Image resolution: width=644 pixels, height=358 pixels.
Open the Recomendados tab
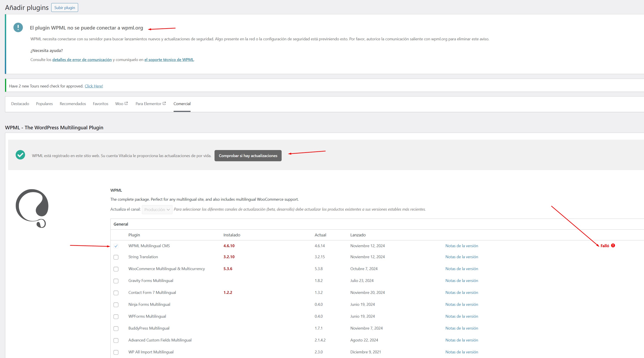(73, 104)
